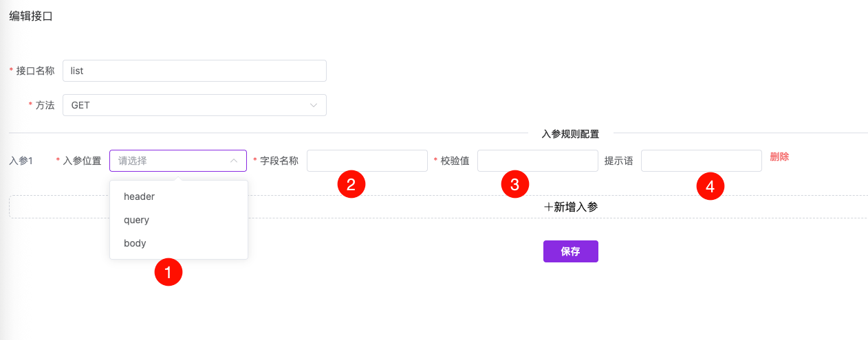Pick the "body" option
Viewport: 868px width, 340px height.
tap(135, 243)
